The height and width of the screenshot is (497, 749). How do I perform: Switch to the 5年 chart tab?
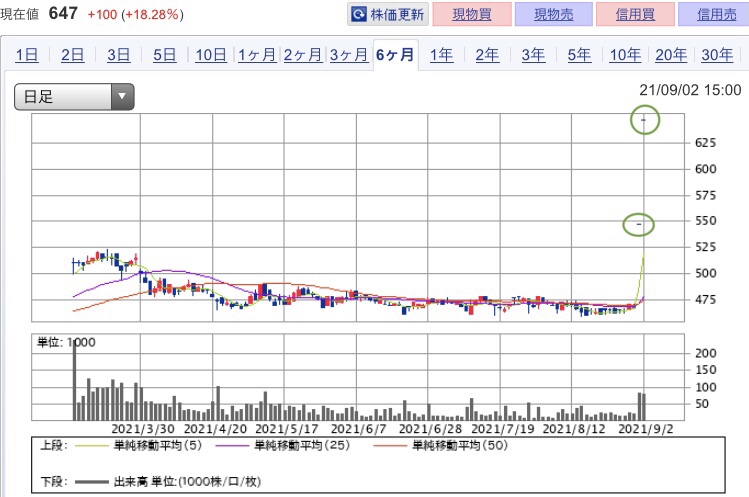point(579,55)
